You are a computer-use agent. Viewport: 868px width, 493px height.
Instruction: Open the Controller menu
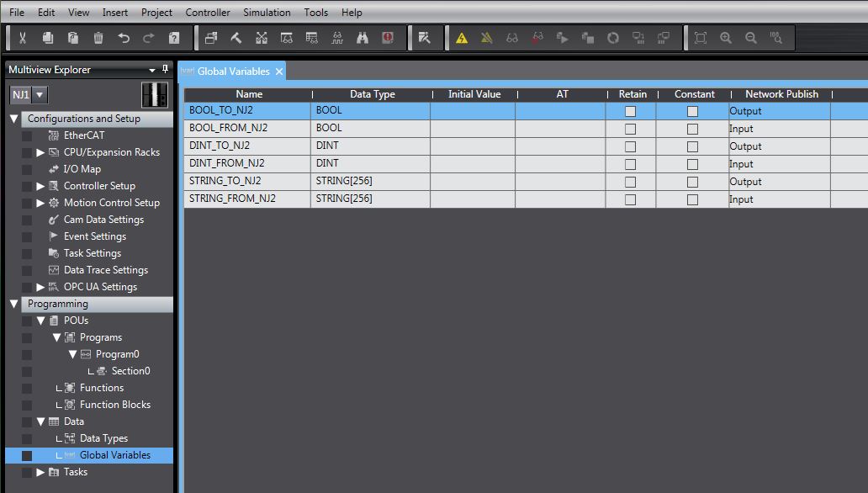point(208,12)
